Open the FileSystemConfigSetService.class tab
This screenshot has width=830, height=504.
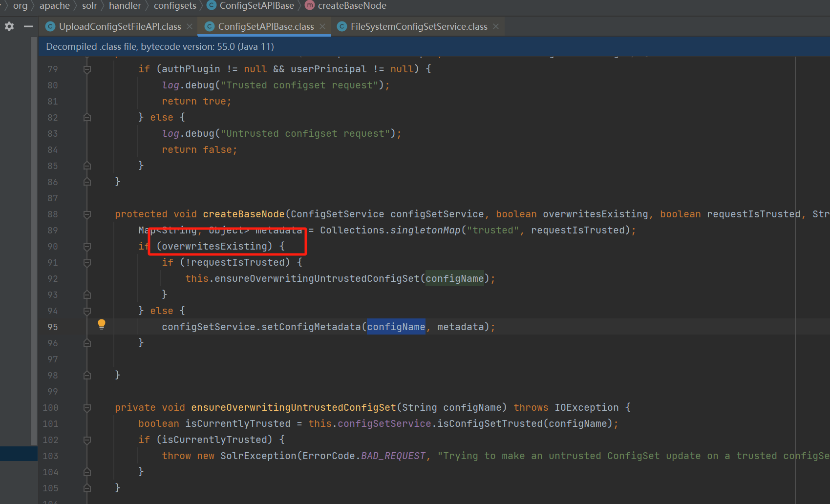click(x=418, y=26)
